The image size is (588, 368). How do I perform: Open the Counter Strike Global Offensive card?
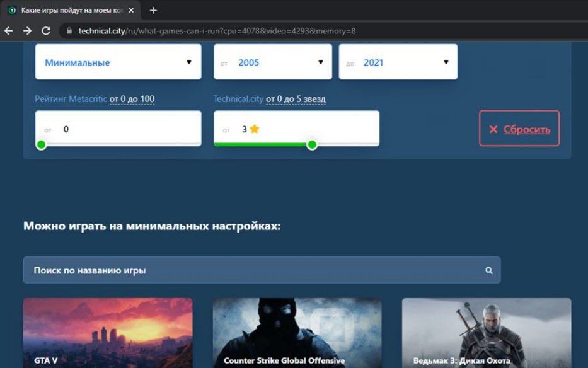click(297, 333)
